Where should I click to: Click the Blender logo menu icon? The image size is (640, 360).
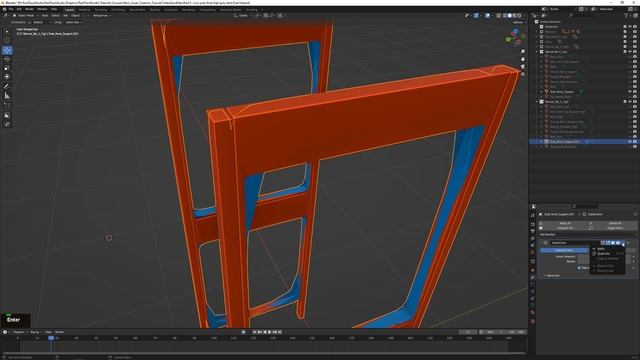tap(3, 9)
